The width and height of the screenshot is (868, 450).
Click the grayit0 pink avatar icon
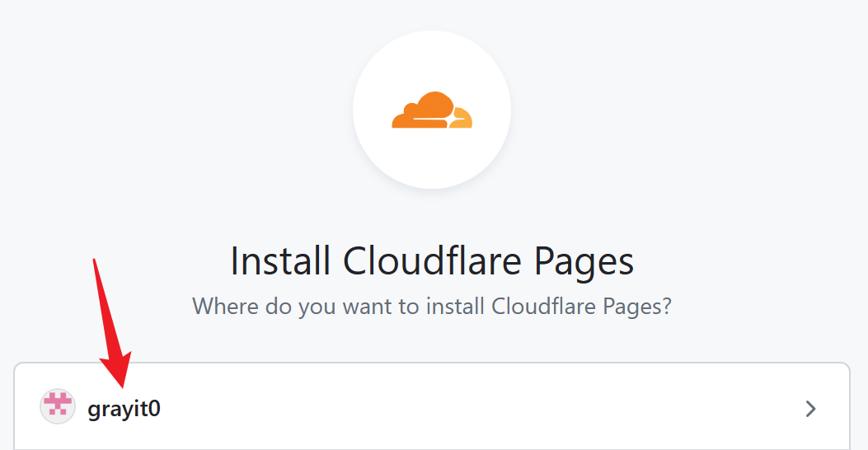[x=58, y=407]
